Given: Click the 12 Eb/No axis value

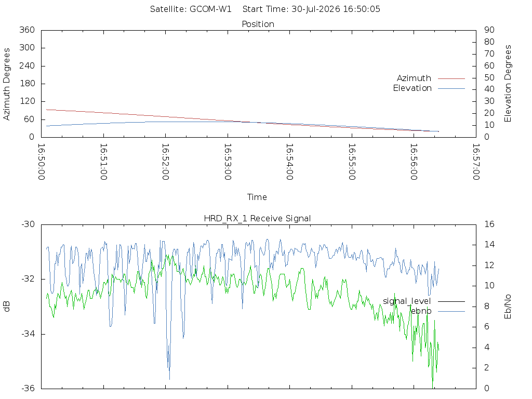Looking at the screenshot, I should (x=489, y=265).
